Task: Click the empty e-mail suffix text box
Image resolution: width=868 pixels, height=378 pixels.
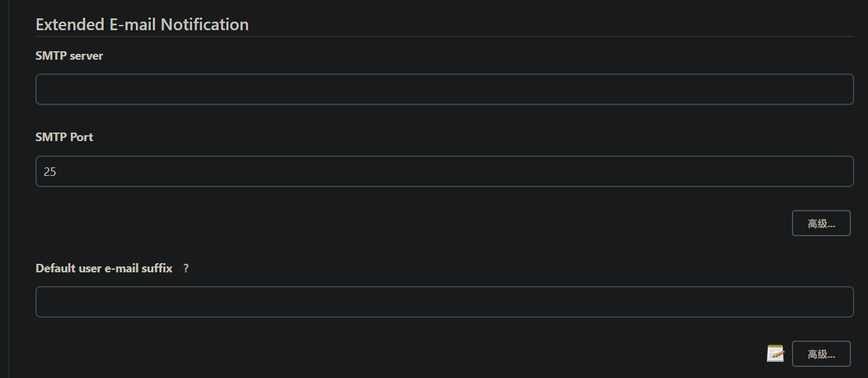Action: 444,302
